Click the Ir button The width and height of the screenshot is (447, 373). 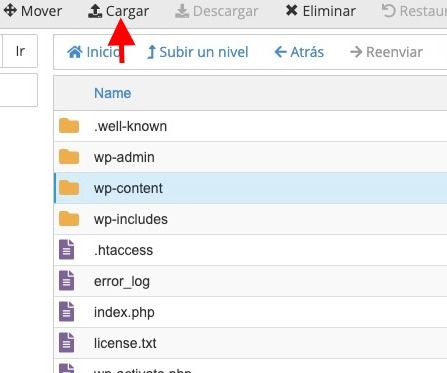20,51
